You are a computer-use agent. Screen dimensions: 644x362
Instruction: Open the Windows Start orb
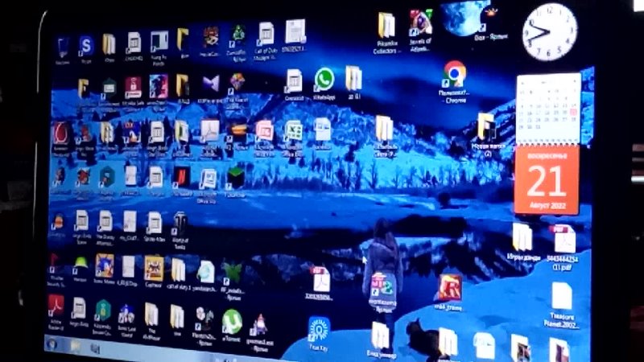(x=52, y=344)
